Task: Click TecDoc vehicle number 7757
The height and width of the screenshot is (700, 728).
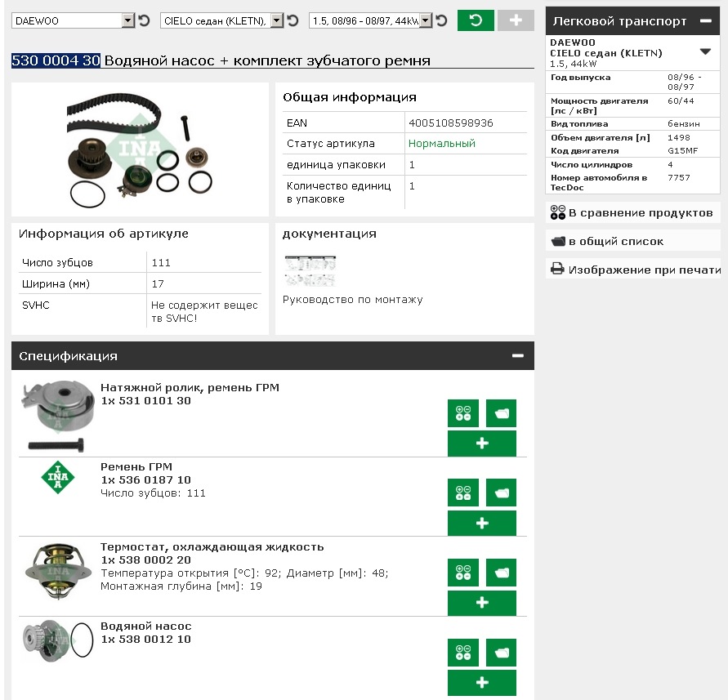Action: click(679, 178)
